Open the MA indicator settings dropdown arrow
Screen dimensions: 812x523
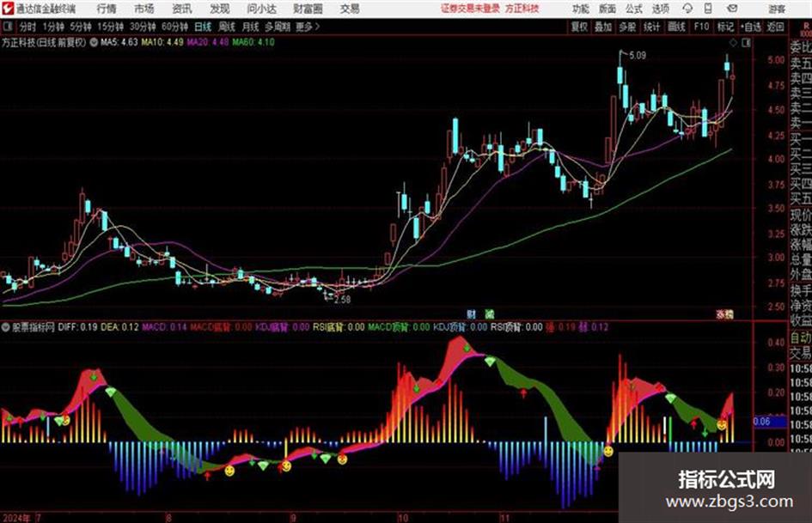tap(93, 42)
